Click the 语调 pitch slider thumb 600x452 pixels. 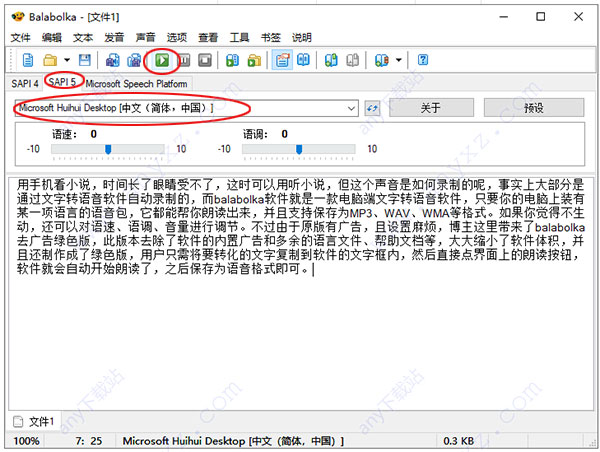coord(299,149)
